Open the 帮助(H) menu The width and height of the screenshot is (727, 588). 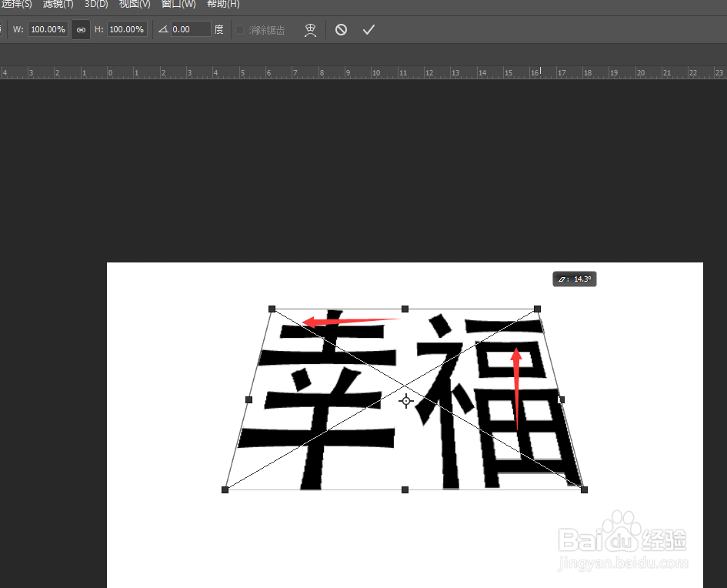point(222,5)
